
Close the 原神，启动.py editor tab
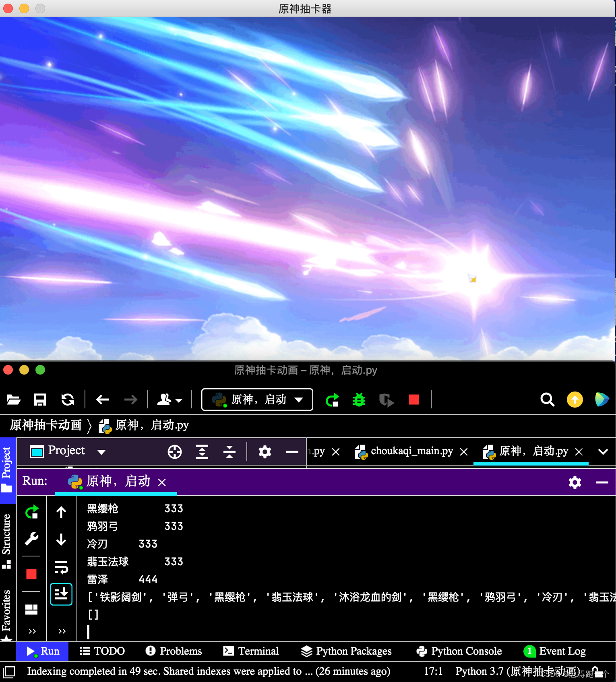pyautogui.click(x=579, y=452)
